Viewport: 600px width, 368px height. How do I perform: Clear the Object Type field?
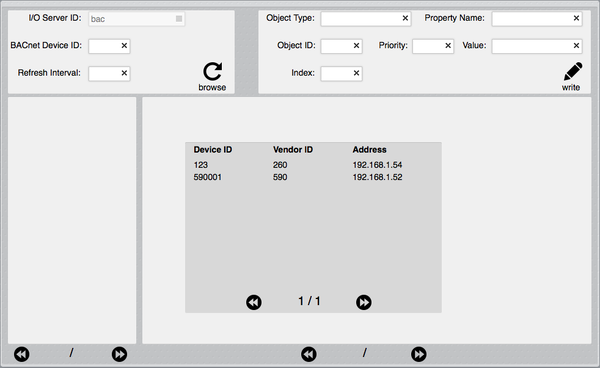point(405,18)
